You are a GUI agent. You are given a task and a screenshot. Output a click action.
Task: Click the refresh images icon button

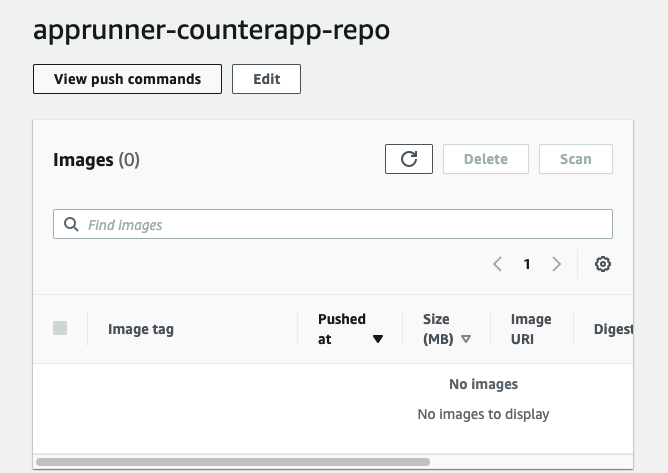pos(409,159)
